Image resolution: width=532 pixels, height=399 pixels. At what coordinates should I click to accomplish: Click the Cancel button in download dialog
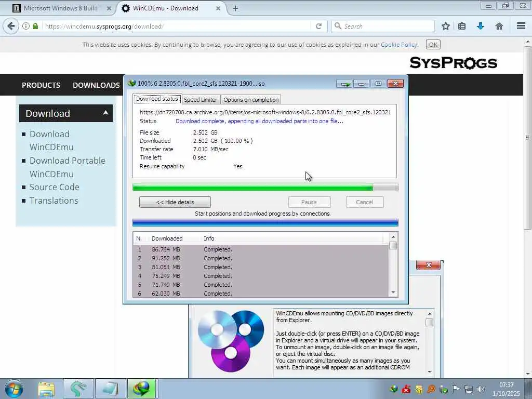coord(365,202)
